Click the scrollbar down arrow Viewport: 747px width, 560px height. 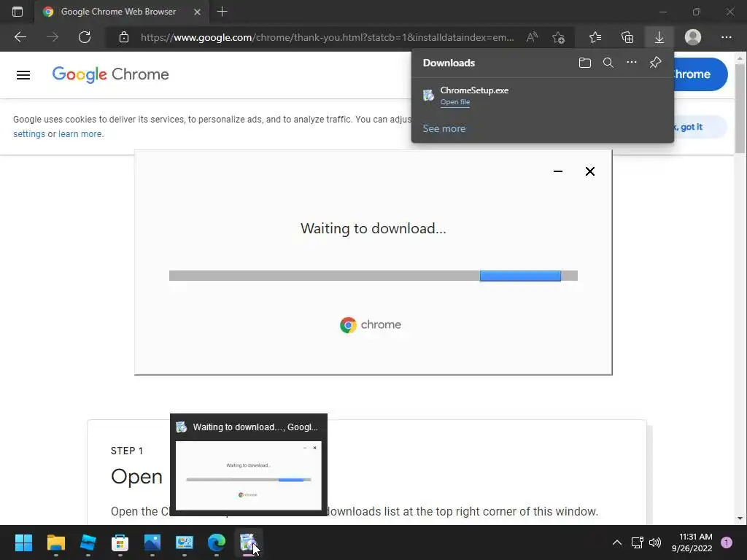click(740, 518)
